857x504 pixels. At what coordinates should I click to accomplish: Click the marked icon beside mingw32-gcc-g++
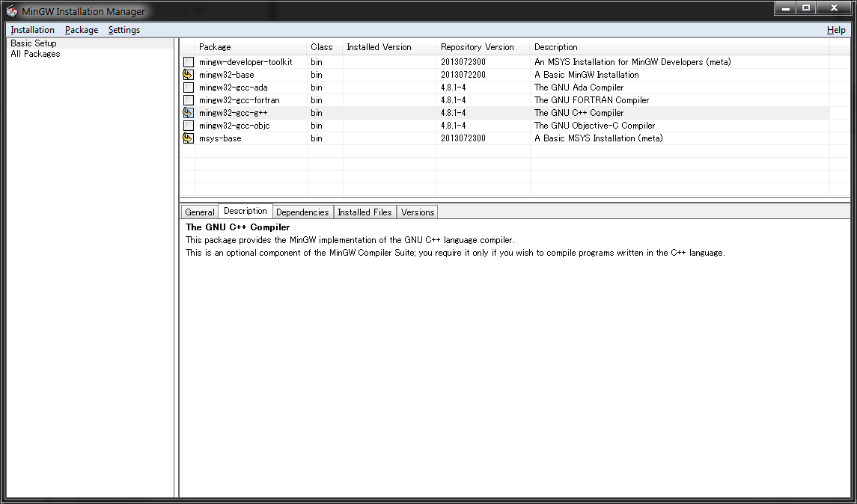tap(188, 113)
